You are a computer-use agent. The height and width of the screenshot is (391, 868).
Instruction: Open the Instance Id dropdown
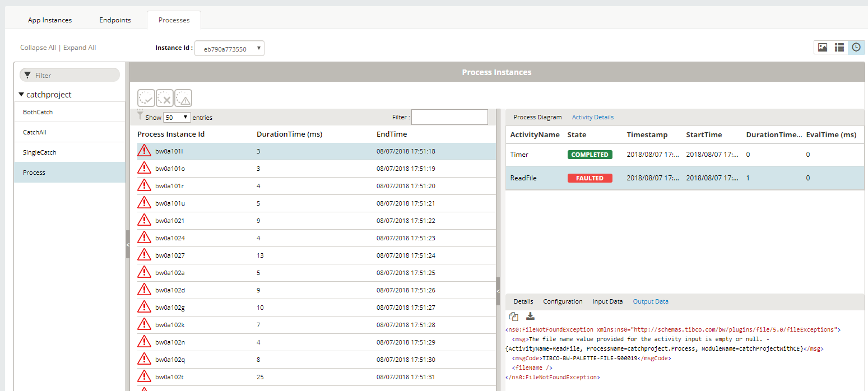click(229, 49)
